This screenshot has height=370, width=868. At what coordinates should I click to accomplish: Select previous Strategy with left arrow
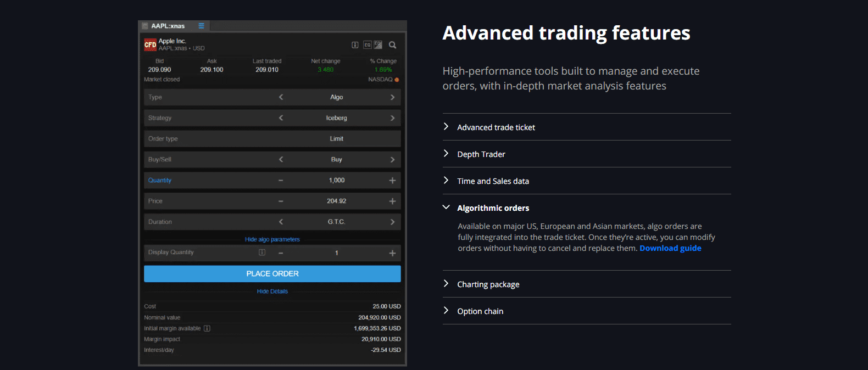[x=281, y=118]
